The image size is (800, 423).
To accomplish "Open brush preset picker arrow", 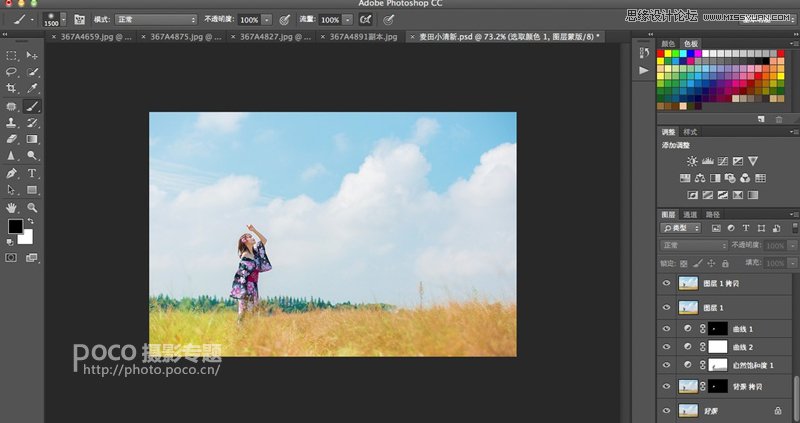I will [63, 19].
